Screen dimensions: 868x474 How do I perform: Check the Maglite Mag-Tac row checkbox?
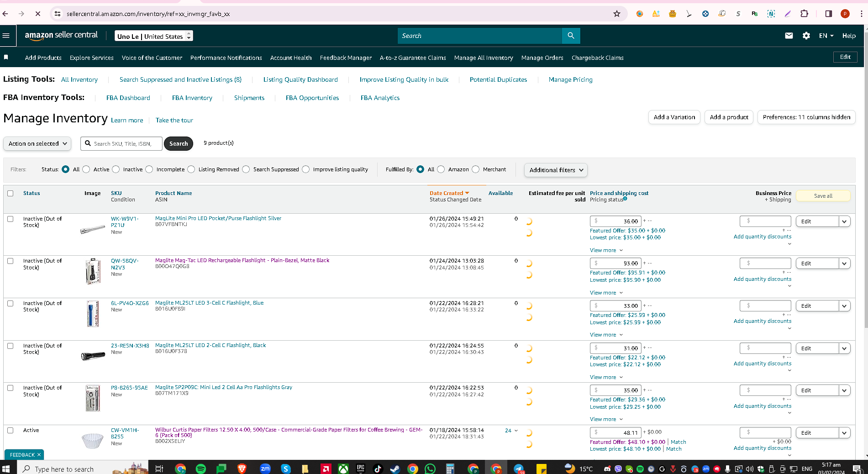(x=11, y=261)
